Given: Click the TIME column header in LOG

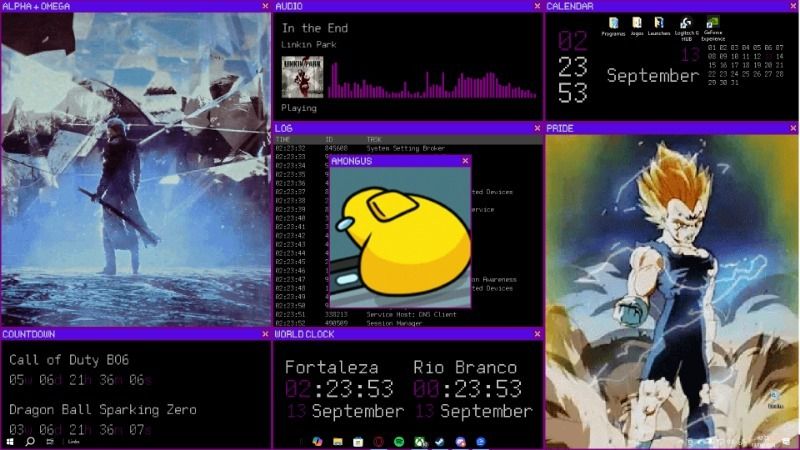Looking at the screenshot, I should click(x=283, y=139).
